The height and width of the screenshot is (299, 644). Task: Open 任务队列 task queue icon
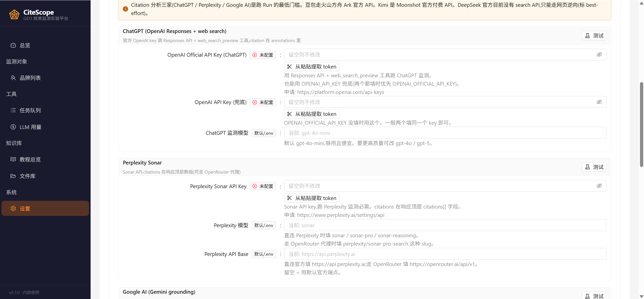tap(13, 110)
